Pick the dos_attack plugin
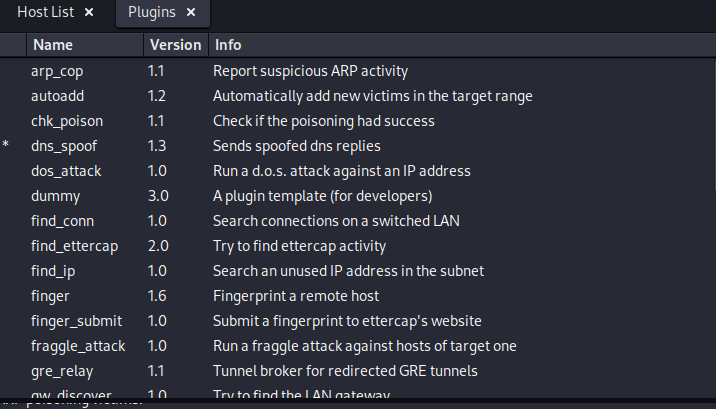 pyautogui.click(x=356, y=171)
